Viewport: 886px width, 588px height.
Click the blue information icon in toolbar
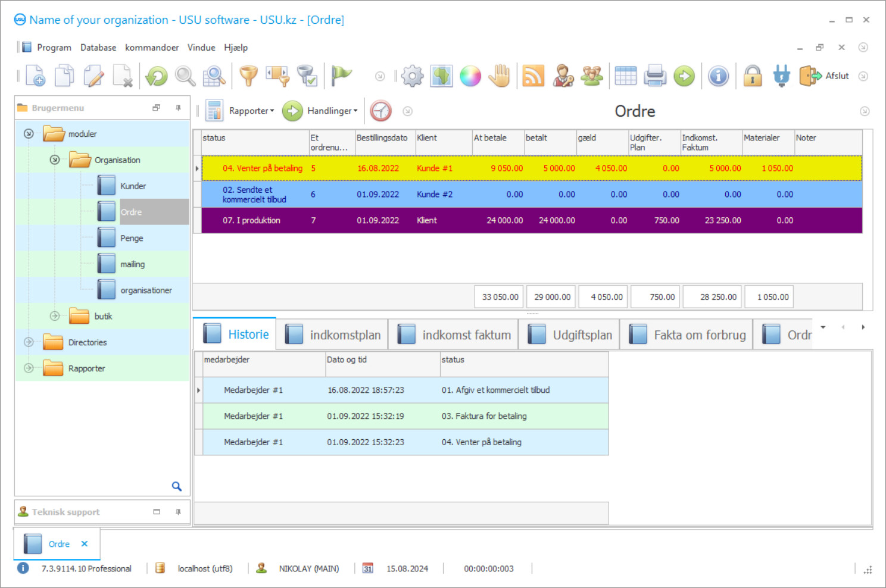tap(718, 76)
